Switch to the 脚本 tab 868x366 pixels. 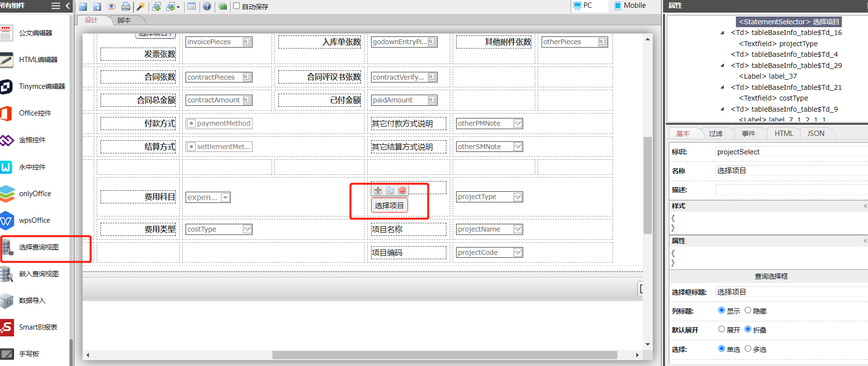coord(124,20)
